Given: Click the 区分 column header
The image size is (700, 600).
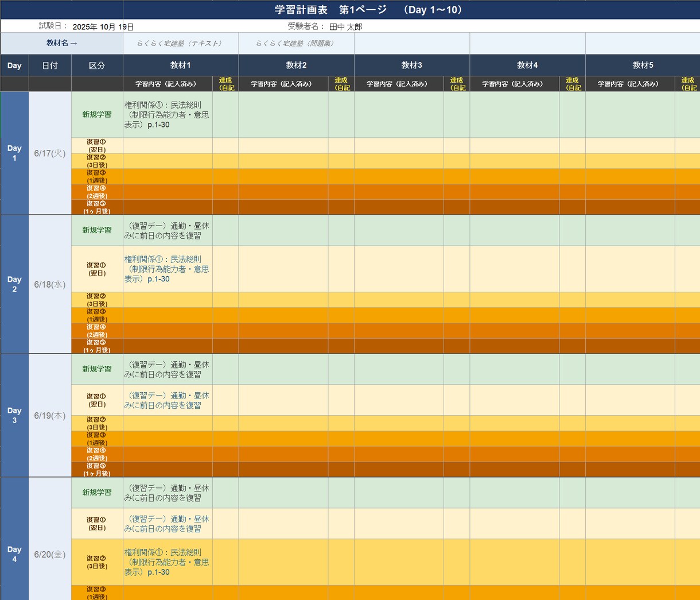Looking at the screenshot, I should (97, 65).
